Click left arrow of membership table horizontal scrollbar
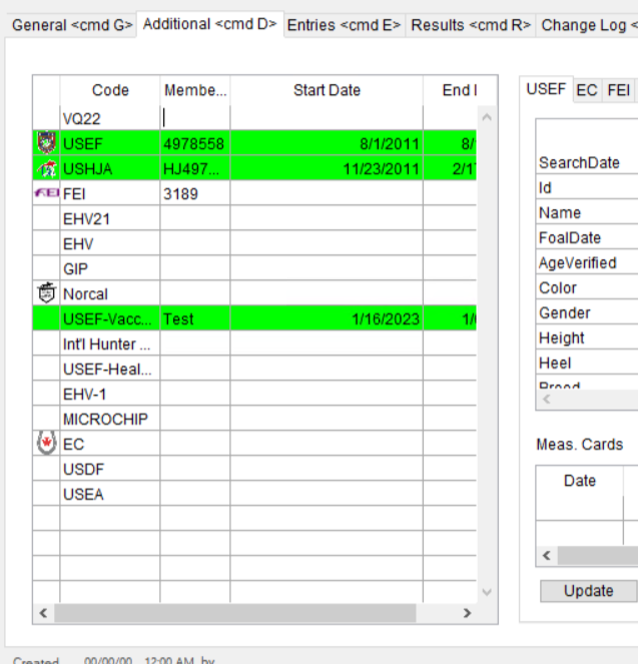This screenshot has height=664, width=638. pos(43,613)
